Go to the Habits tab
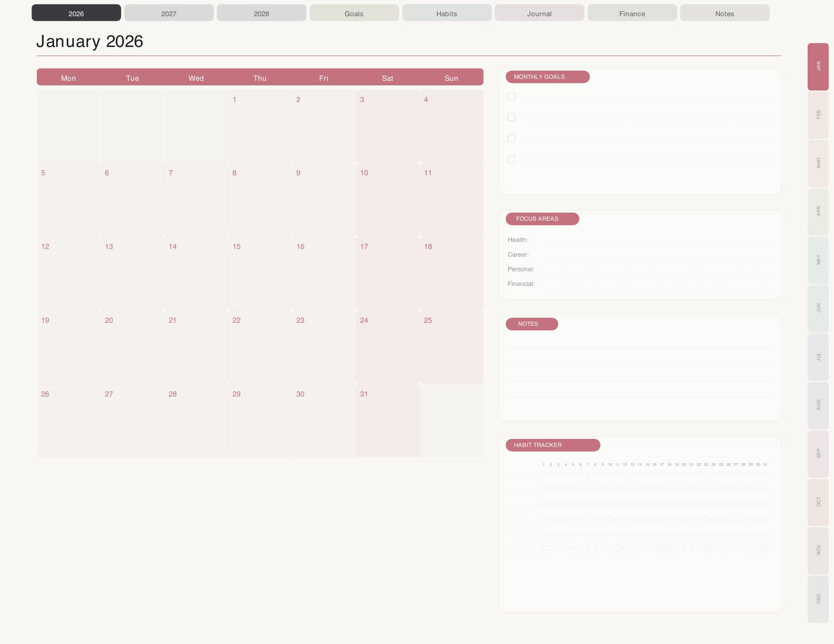This screenshot has width=834, height=644. pos(447,13)
